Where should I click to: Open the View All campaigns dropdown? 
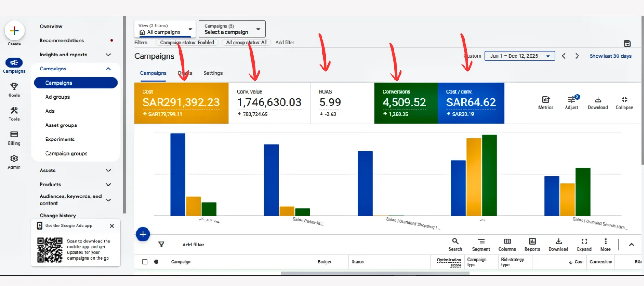165,29
